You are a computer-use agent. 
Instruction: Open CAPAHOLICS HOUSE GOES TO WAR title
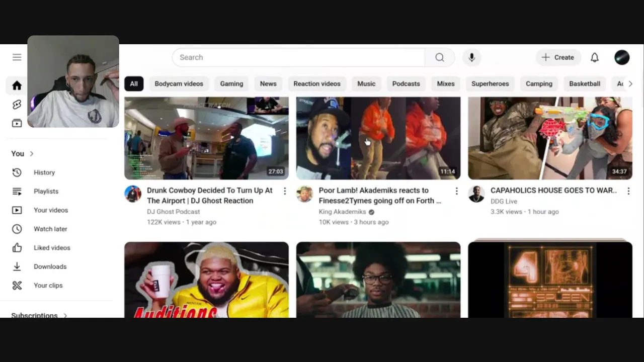pyautogui.click(x=553, y=191)
